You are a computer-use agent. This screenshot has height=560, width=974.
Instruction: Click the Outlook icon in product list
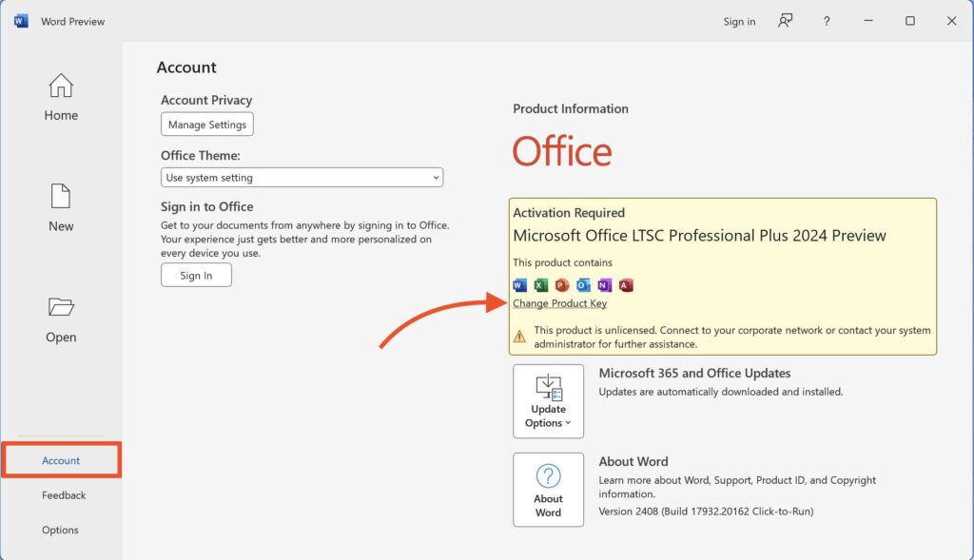pos(583,285)
